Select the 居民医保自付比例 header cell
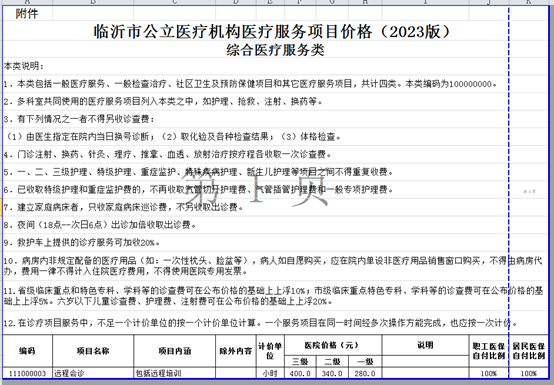The image size is (554, 385). tap(529, 351)
